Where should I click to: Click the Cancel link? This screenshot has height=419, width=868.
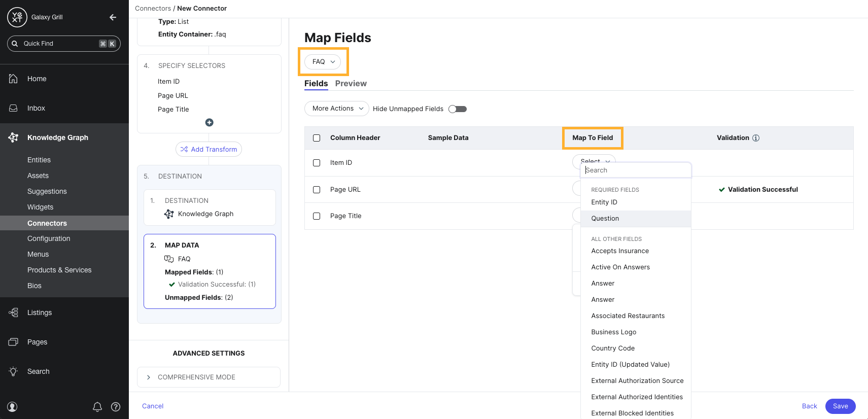tap(153, 406)
